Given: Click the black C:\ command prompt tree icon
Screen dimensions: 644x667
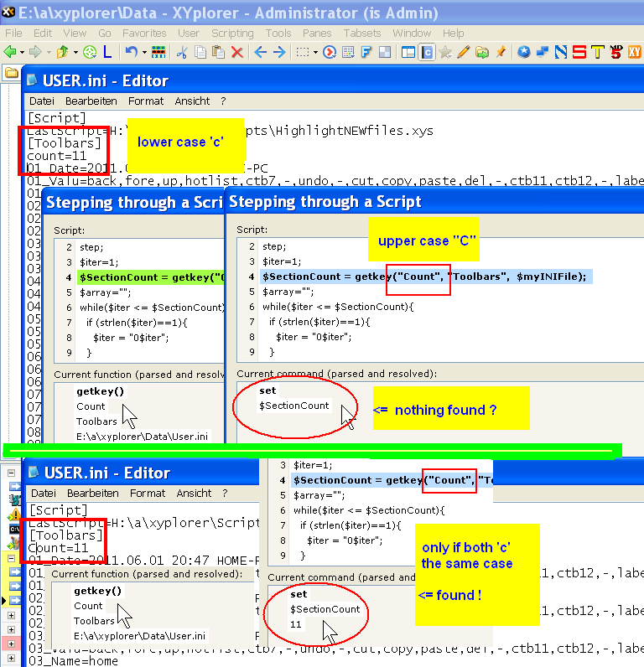Looking at the screenshot, I should [14, 530].
